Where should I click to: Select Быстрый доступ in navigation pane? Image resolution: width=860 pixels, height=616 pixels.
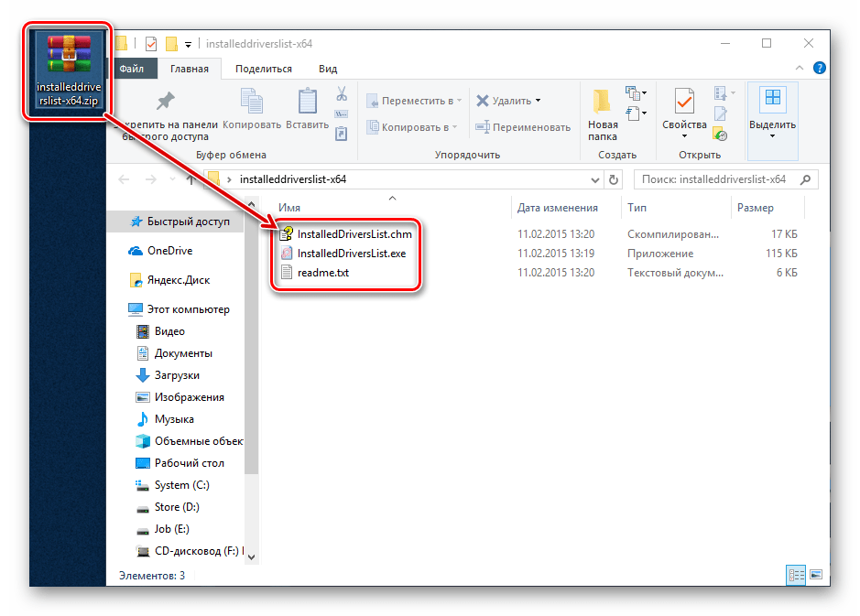[179, 222]
